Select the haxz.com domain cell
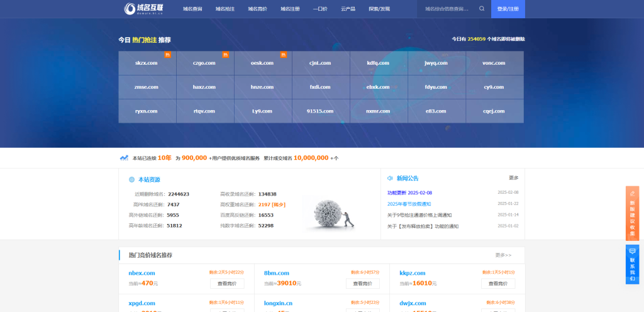Viewport: 644px width, 312px height. (206, 87)
